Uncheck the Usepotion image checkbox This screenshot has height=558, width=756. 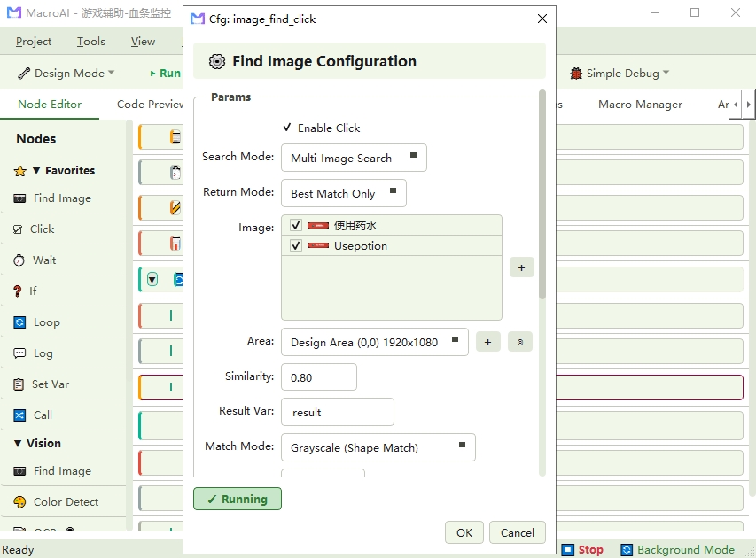pyautogui.click(x=296, y=245)
